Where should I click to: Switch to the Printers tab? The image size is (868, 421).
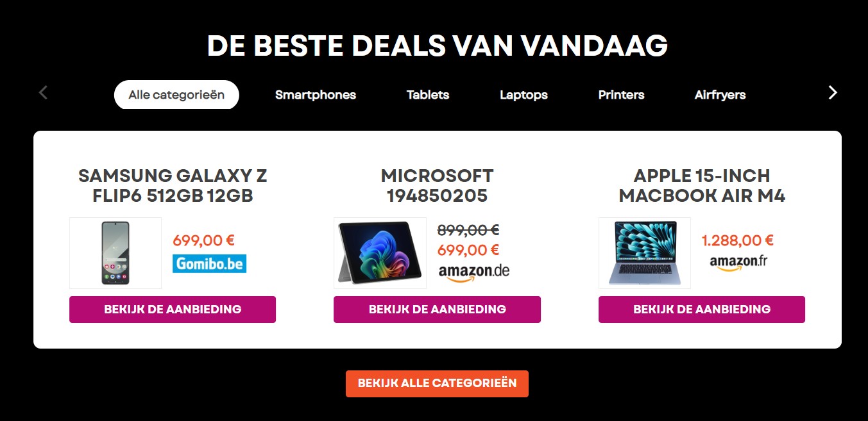coord(621,95)
